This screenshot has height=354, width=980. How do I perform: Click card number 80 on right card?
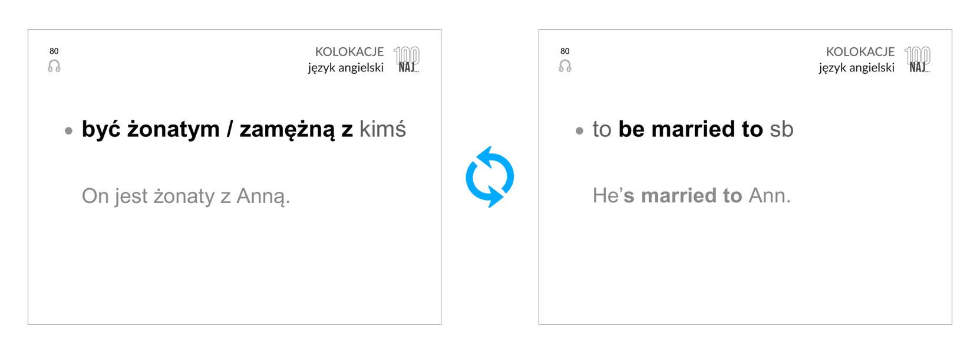565,51
